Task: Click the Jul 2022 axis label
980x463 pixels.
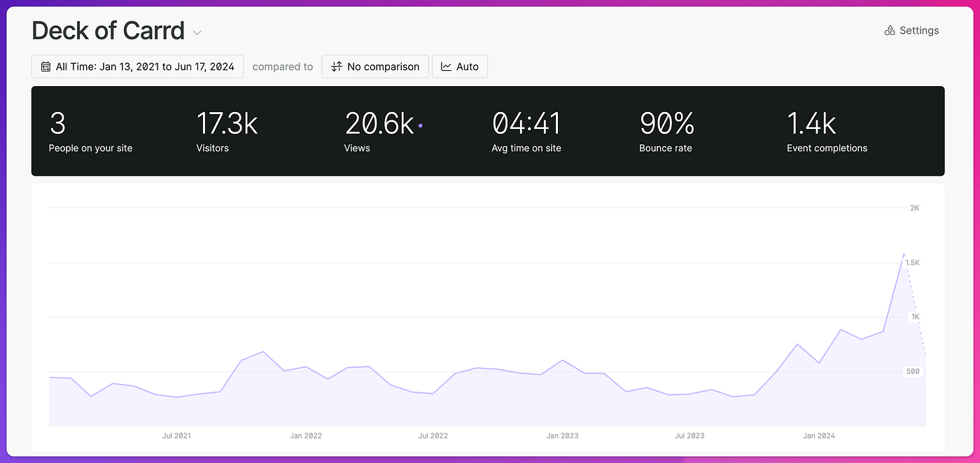Action: click(433, 436)
